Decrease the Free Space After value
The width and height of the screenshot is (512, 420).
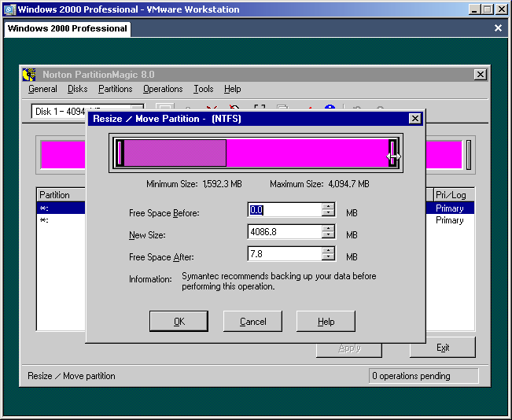pyautogui.click(x=328, y=256)
